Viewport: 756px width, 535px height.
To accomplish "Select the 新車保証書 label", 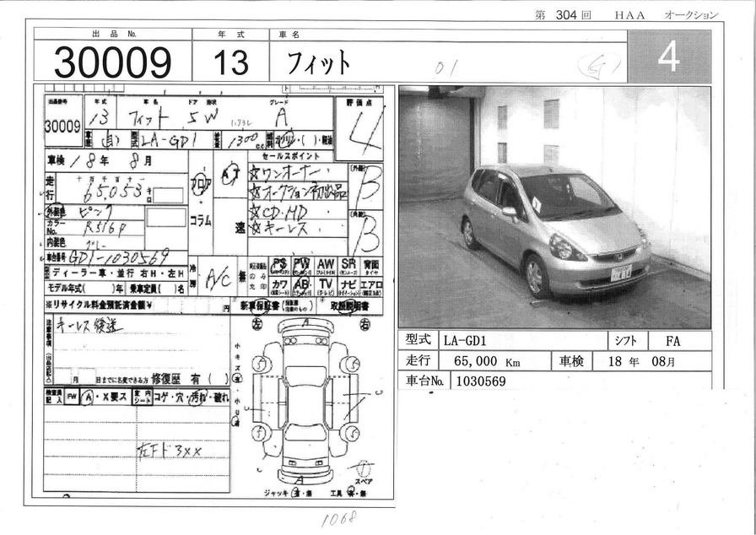I will pos(260,305).
